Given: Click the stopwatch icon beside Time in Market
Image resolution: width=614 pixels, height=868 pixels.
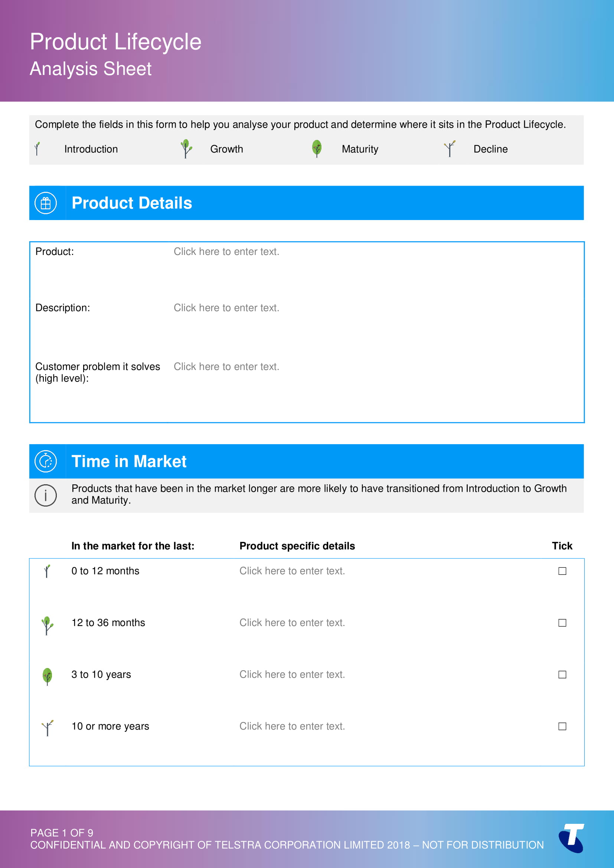Looking at the screenshot, I should pyautogui.click(x=46, y=461).
